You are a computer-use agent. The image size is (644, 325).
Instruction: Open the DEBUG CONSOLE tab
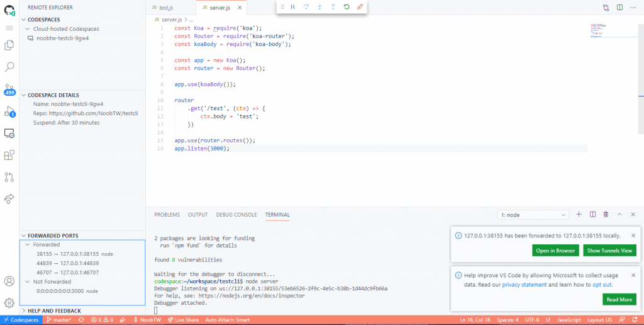[236, 215]
